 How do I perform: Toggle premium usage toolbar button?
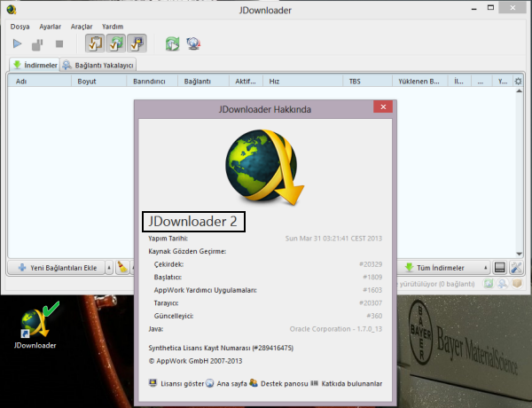[137, 43]
